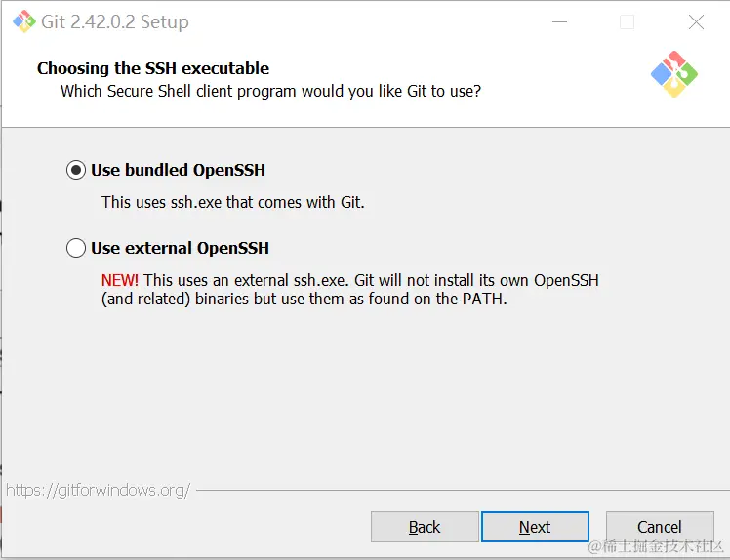The image size is (730, 560).
Task: Click the "Use bundled OpenSSH" label text
Action: 178,170
